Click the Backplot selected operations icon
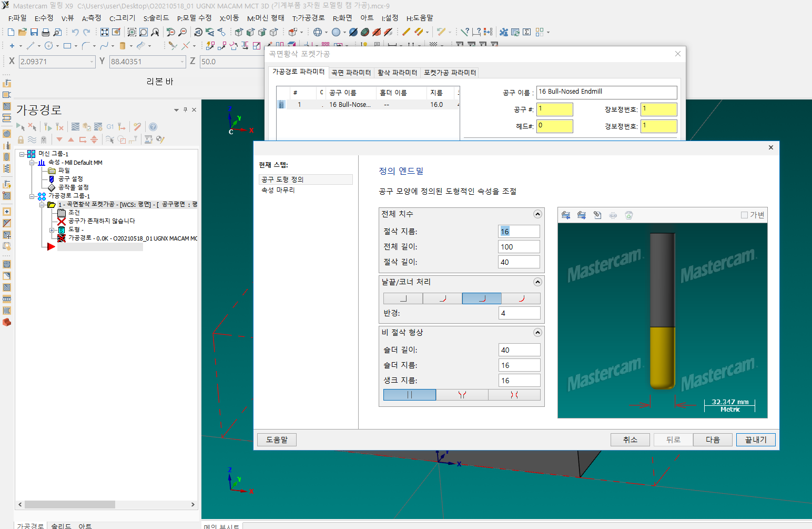The height and width of the screenshot is (529, 812). [75, 127]
